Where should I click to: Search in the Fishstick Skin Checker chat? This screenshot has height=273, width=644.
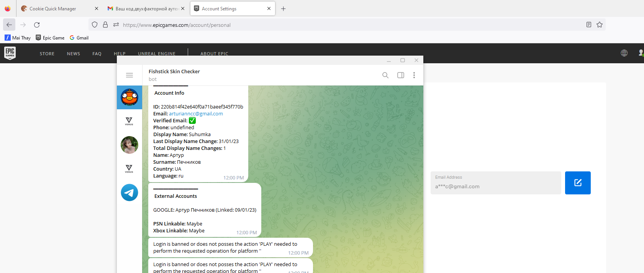click(x=385, y=75)
